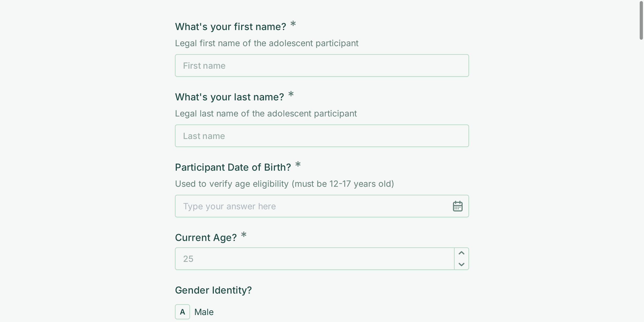Click the required asterisk beside first name

(x=293, y=24)
